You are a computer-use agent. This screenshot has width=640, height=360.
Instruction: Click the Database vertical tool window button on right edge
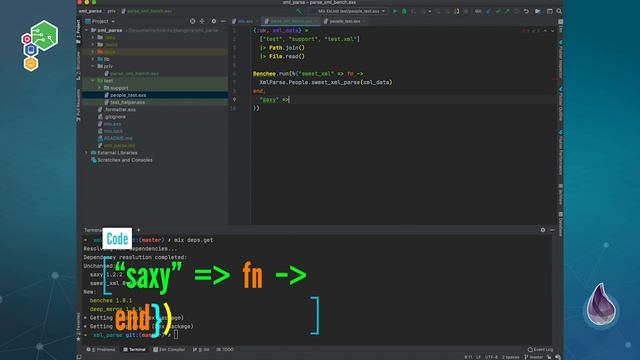(x=561, y=224)
